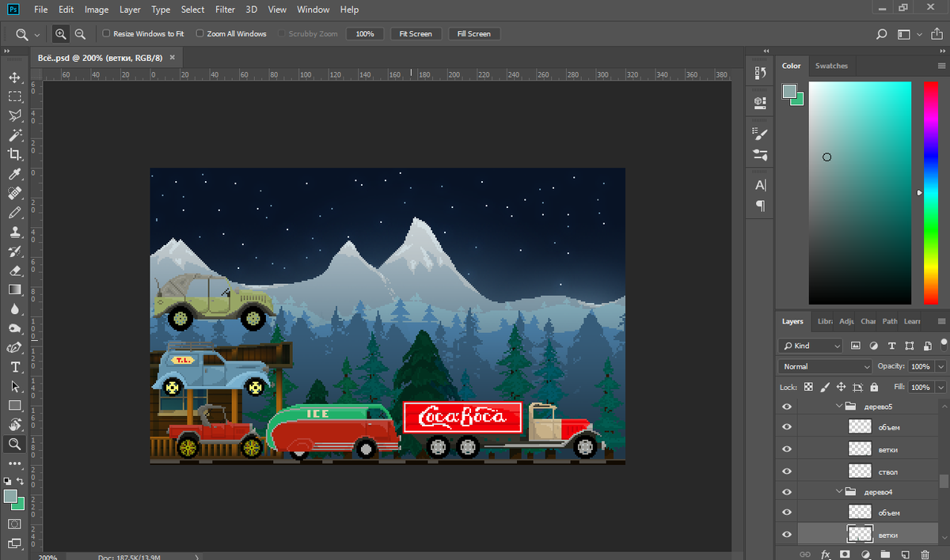Image resolution: width=950 pixels, height=560 pixels.
Task: Select the Eyedropper tool
Action: [x=14, y=174]
